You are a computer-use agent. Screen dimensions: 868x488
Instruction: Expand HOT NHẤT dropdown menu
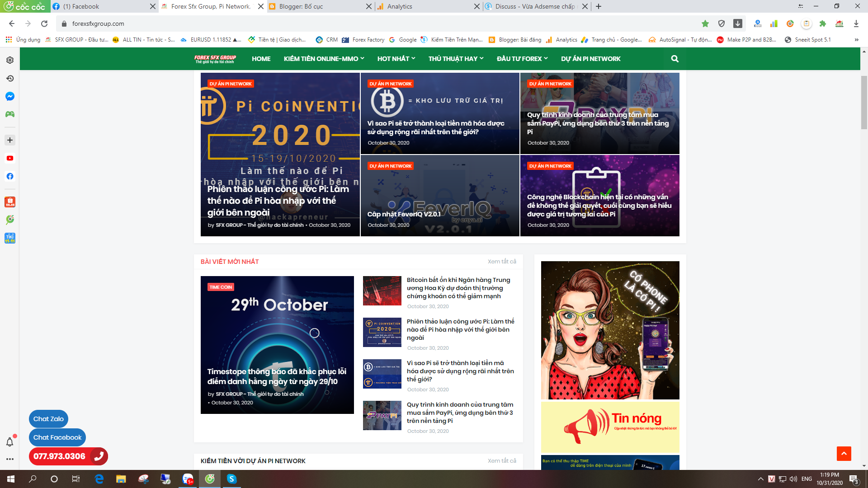click(396, 59)
